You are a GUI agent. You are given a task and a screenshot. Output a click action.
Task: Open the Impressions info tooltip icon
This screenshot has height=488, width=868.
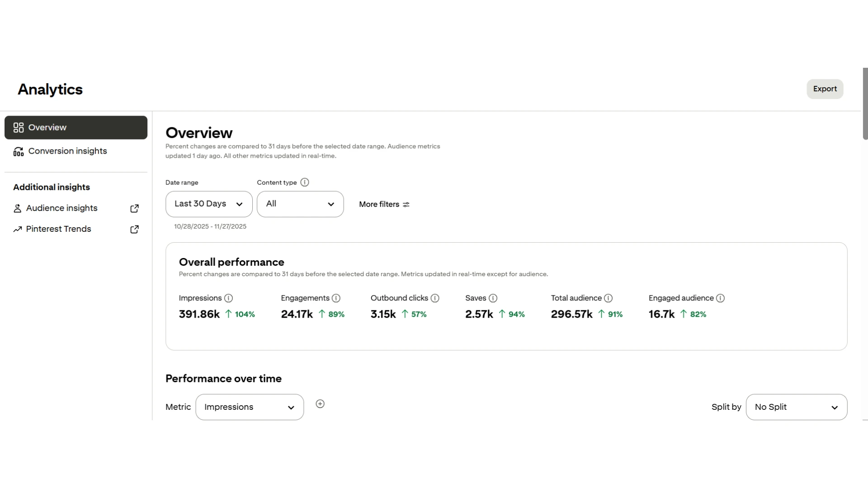(229, 298)
